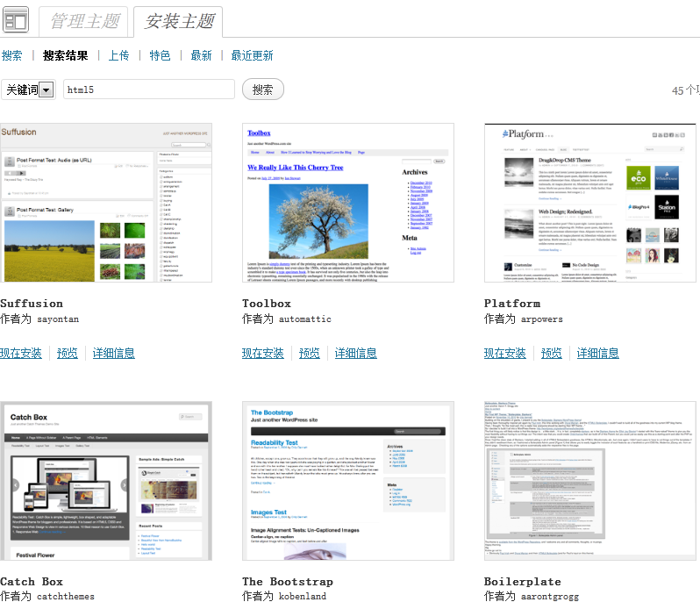
Task: Preview the Toolbox theme via 预览
Action: tap(309, 353)
